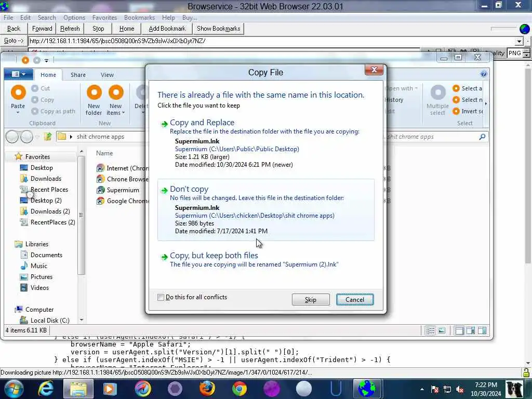Expand the breadcrumb arrow before shit chrome apps
532x399 pixels.
click(71, 137)
